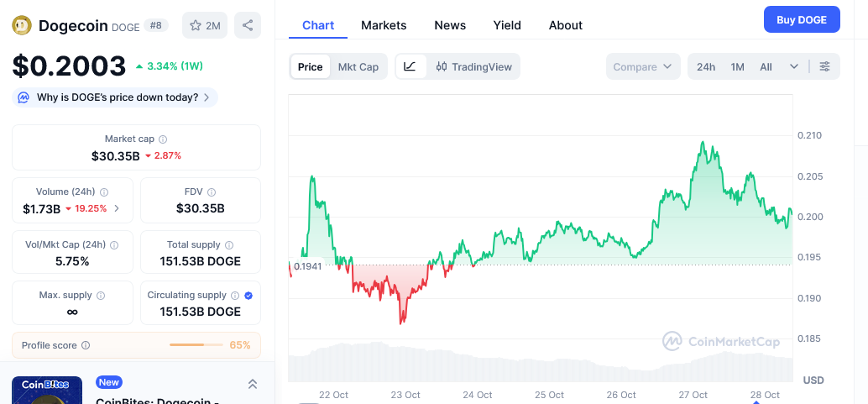Click the share icon beside the watchlist button
This screenshot has width=868, height=404.
pyautogui.click(x=248, y=25)
